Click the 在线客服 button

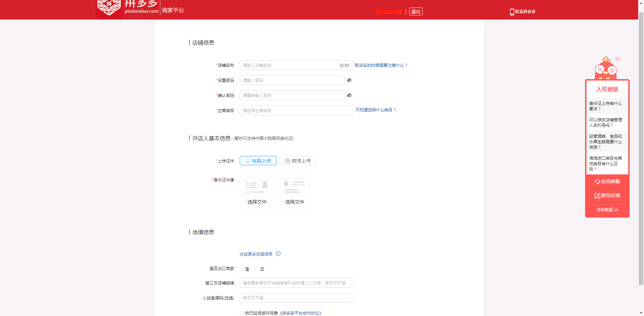607,181
